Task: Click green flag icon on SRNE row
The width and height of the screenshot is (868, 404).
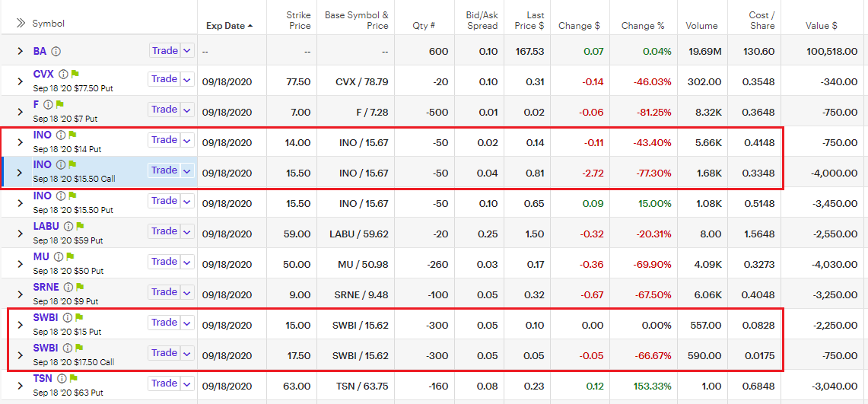Action: pos(79,288)
